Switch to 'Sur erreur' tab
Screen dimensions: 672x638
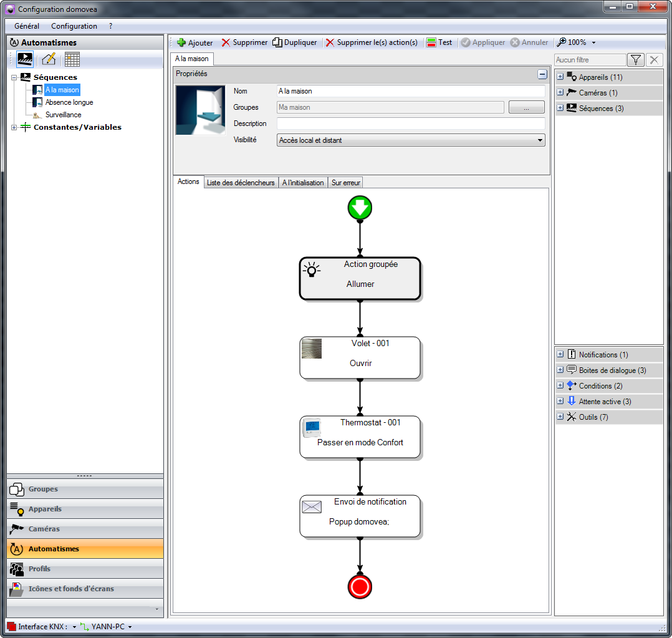point(346,183)
